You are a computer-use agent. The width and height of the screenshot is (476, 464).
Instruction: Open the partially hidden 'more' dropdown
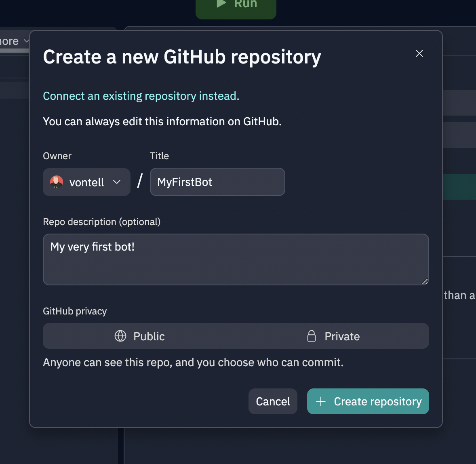[x=14, y=41]
